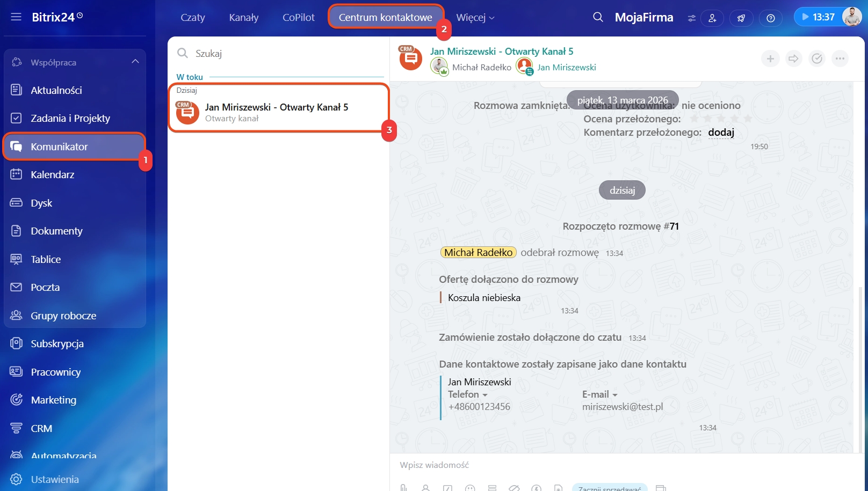Click the email miriszewski@test.pl

[x=623, y=407]
